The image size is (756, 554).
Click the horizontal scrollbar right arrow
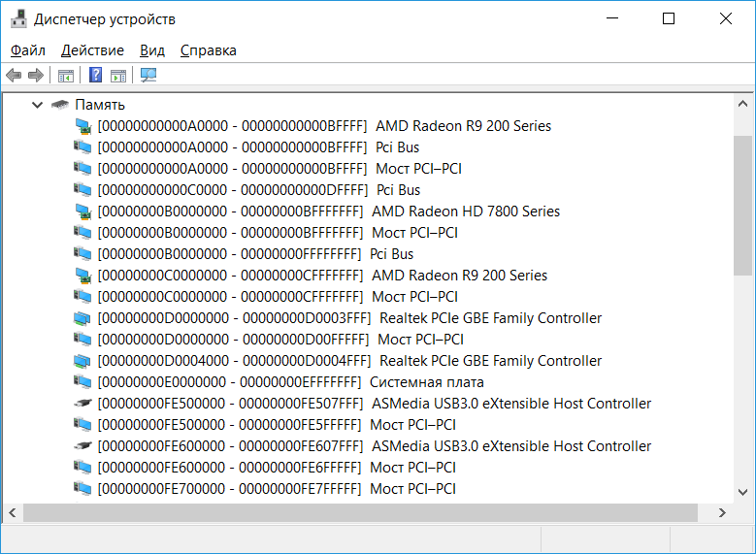(722, 512)
